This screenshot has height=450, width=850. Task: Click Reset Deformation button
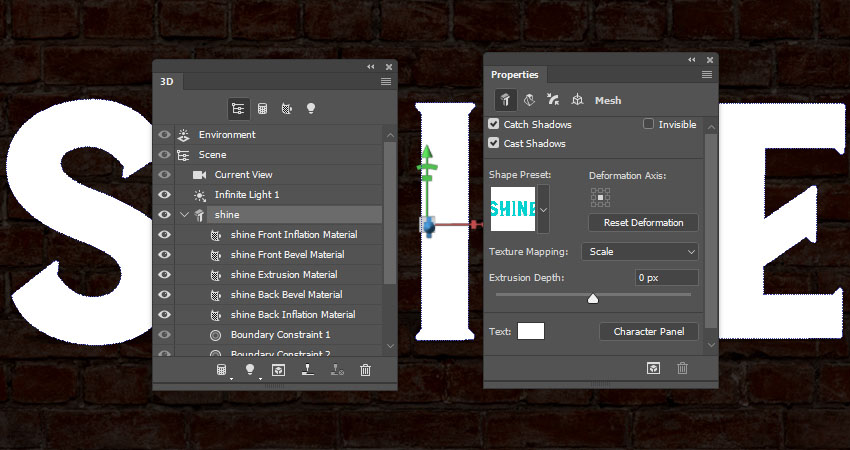click(x=643, y=222)
